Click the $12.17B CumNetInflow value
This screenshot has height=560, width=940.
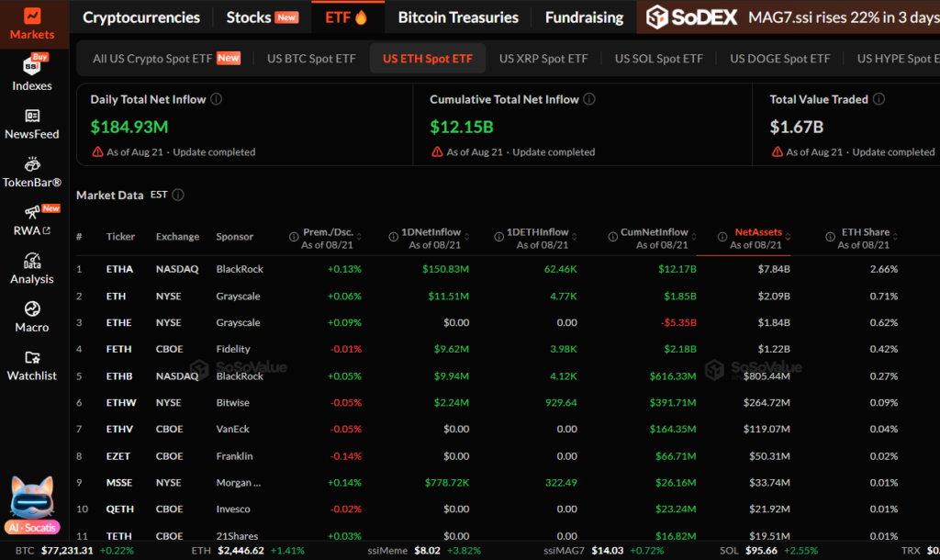677,269
